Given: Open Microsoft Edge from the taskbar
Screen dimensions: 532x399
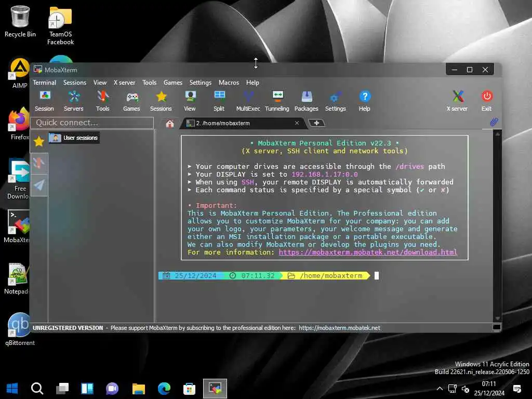Looking at the screenshot, I should pos(164,389).
